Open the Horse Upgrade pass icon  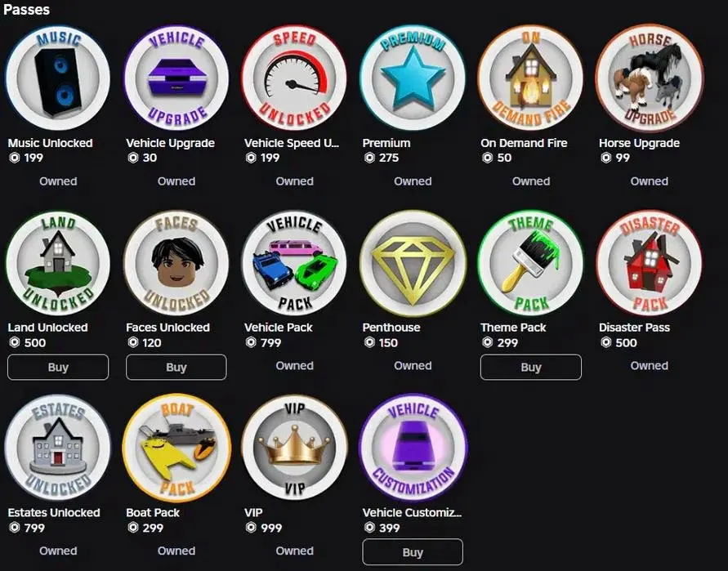pos(649,78)
